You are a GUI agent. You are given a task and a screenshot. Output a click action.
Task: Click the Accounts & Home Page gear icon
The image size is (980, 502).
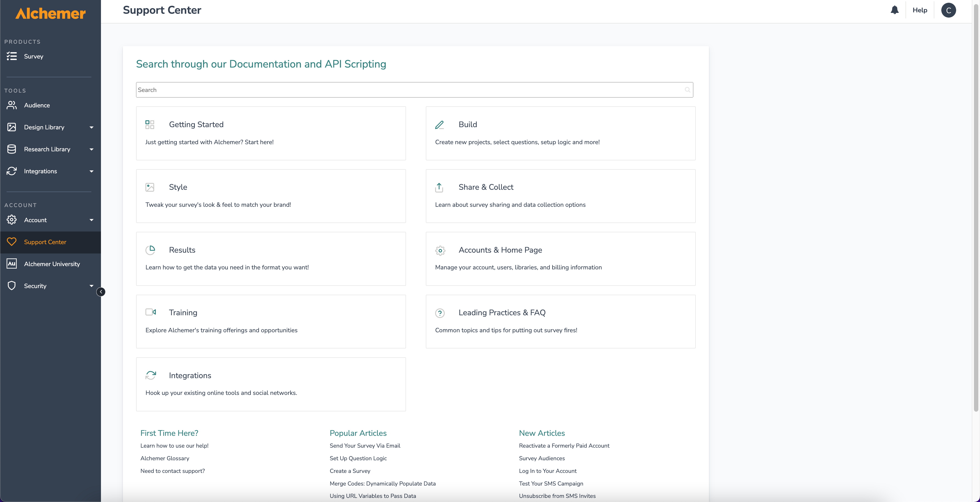tap(440, 250)
